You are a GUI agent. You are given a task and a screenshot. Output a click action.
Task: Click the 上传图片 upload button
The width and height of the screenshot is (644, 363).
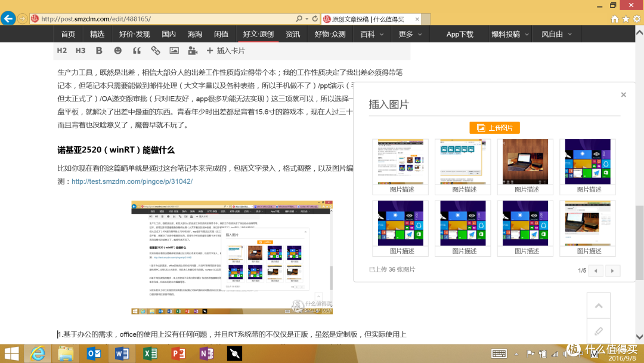coord(494,128)
